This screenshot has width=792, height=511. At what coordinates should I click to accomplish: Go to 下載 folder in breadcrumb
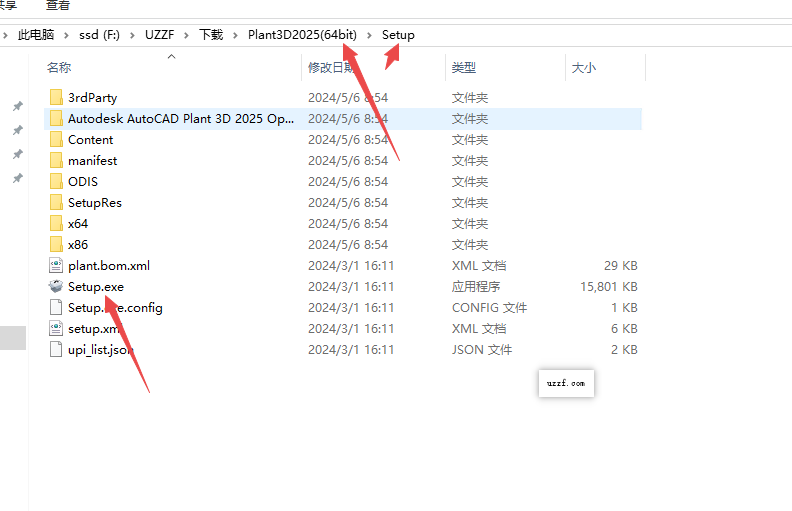211,35
